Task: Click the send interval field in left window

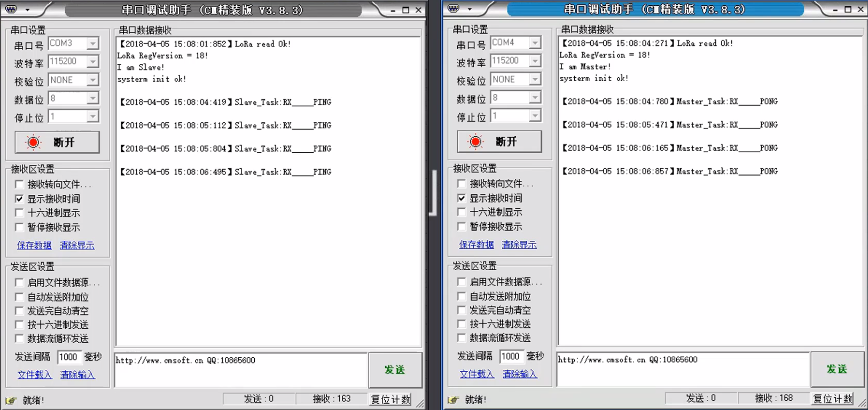Action: coord(69,357)
